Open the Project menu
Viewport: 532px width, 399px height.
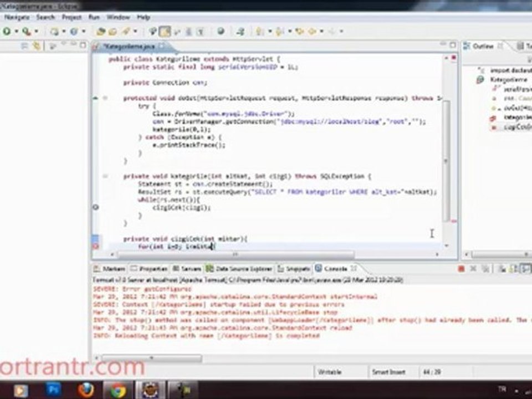(71, 17)
